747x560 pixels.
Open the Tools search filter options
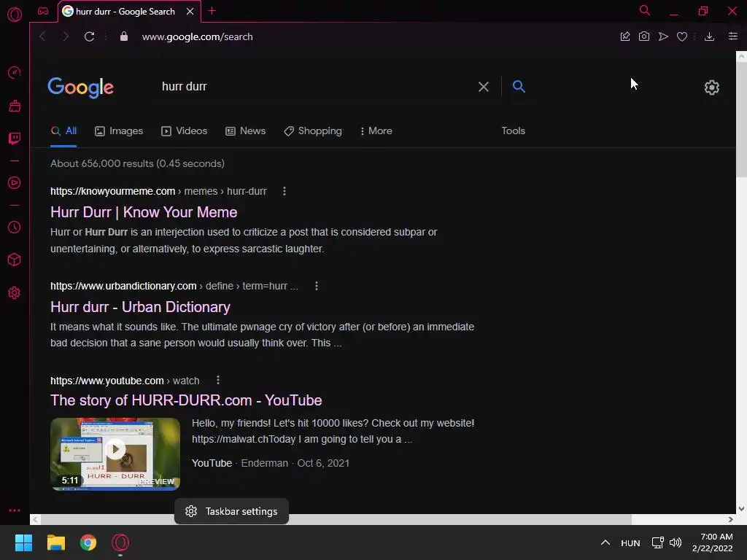coord(513,131)
